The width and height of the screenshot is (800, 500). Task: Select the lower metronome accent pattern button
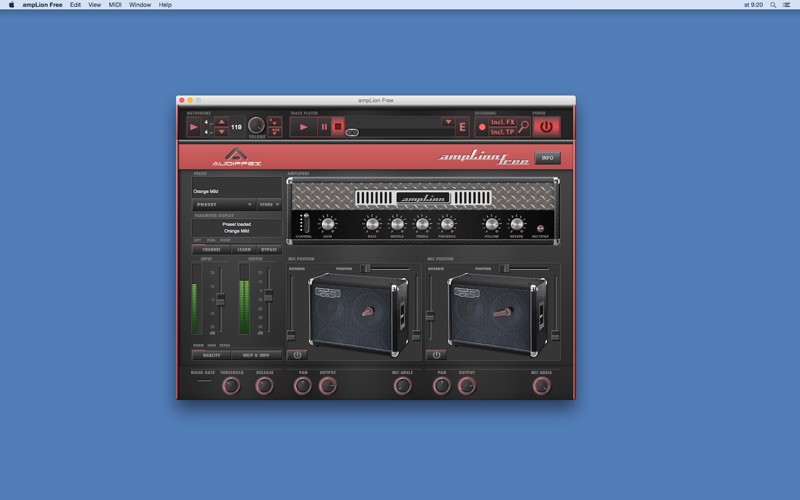click(x=274, y=132)
